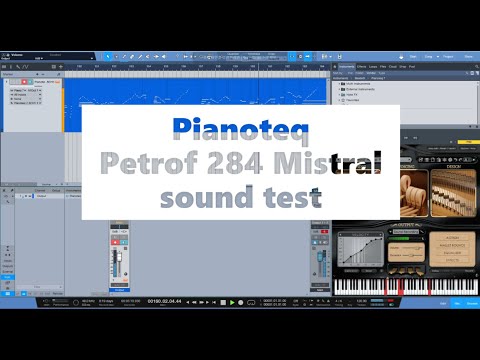Click the Show button in the top bar

coord(468,57)
